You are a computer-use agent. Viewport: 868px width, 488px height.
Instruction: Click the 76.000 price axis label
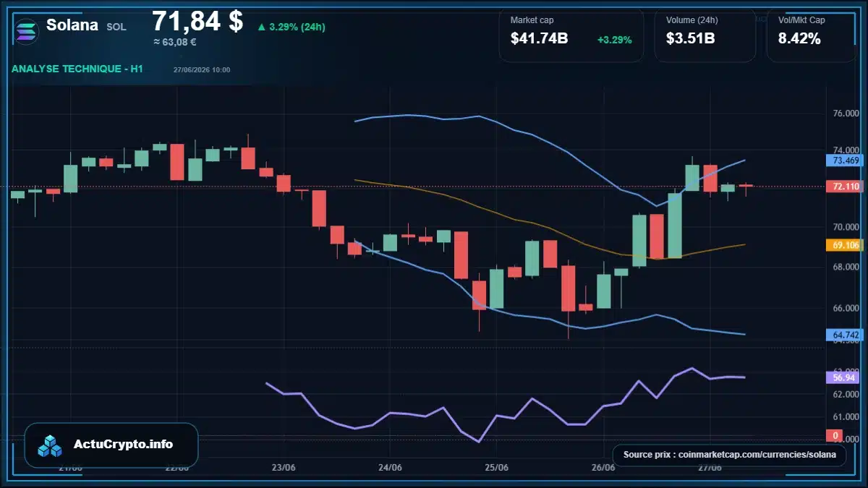[x=846, y=114]
